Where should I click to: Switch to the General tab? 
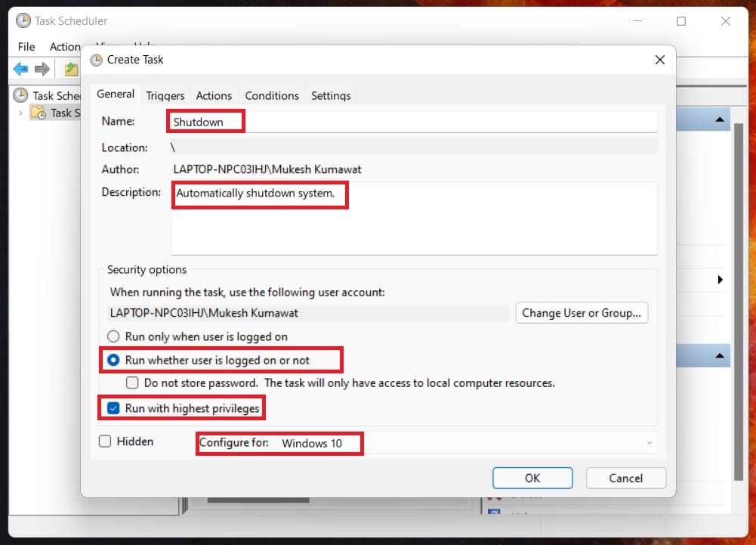click(x=116, y=94)
